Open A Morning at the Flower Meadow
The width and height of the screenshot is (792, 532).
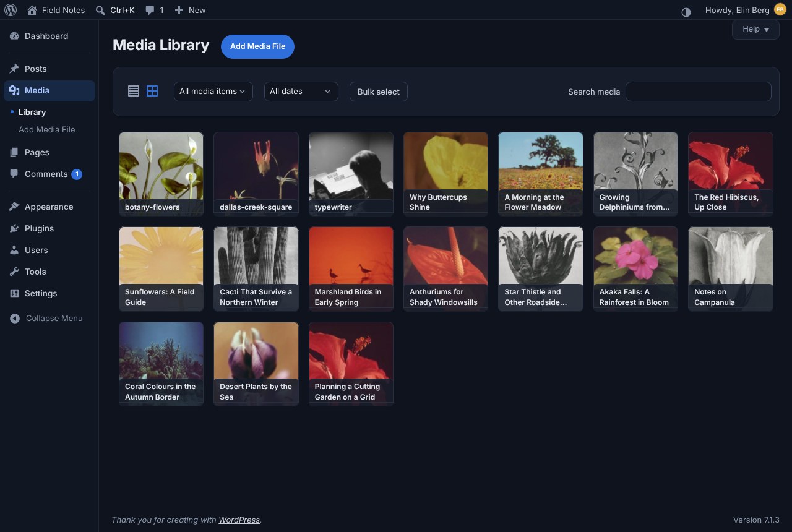(x=541, y=173)
